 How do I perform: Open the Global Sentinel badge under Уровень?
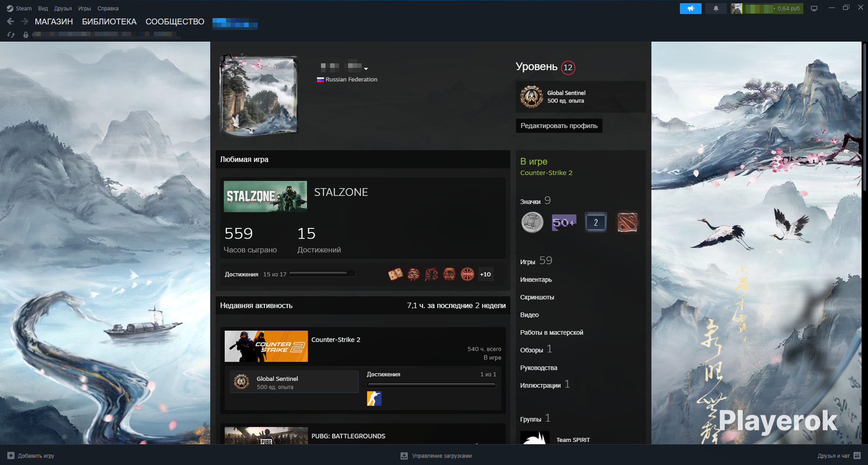[x=580, y=97]
